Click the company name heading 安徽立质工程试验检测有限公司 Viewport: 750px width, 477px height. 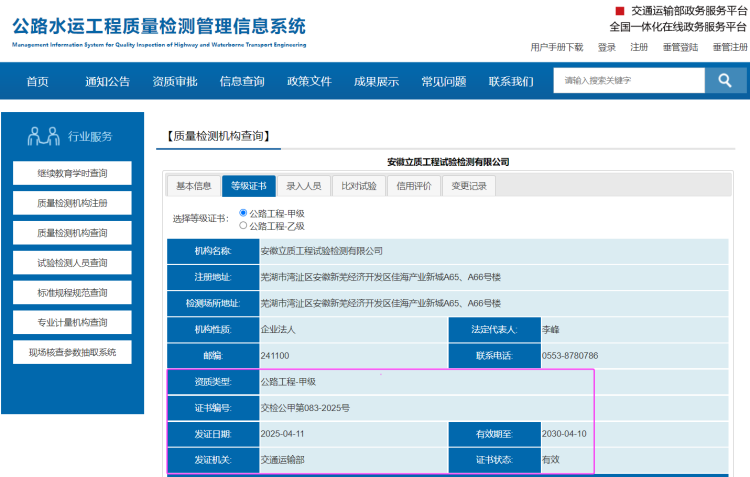click(448, 162)
